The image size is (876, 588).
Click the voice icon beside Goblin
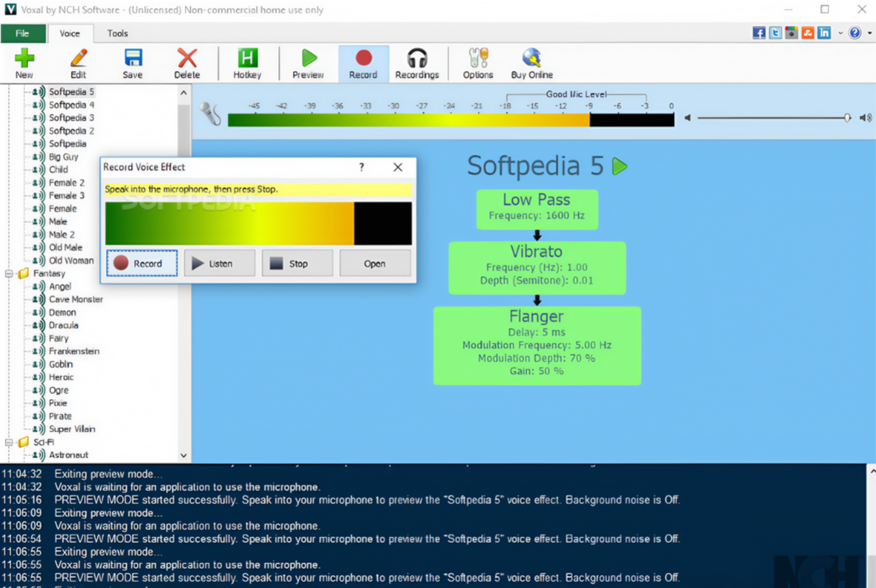click(x=39, y=364)
